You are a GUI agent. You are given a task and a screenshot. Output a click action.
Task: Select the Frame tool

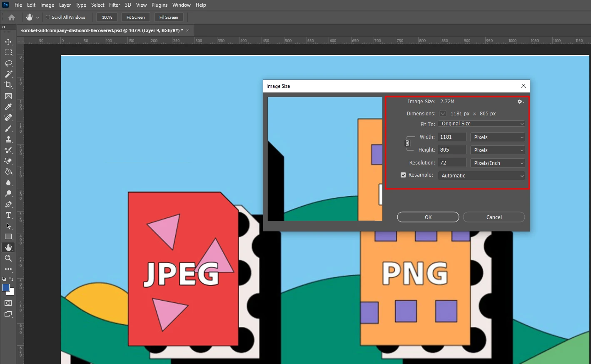[8, 96]
